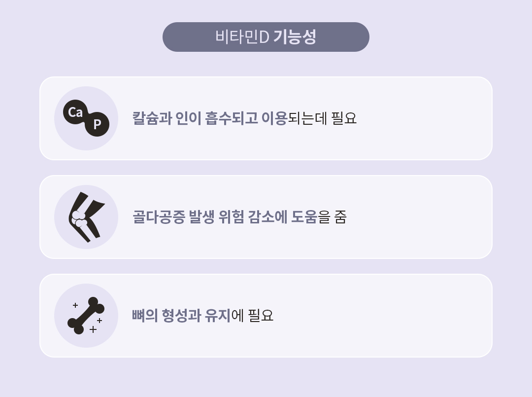Click the large plus sparkle below the bone
The height and width of the screenshot is (397, 532).
(93, 329)
